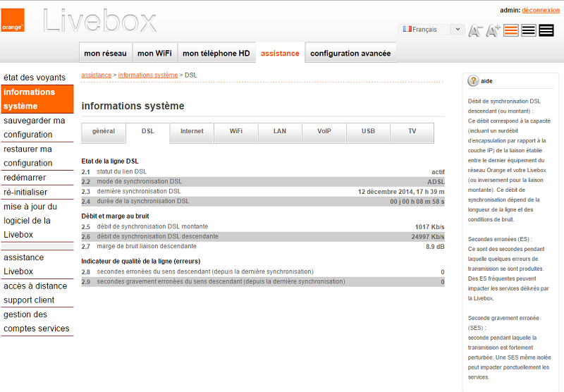Click the dernière synchronisation DSL date value
The height and width of the screenshot is (392, 564).
click(x=401, y=192)
